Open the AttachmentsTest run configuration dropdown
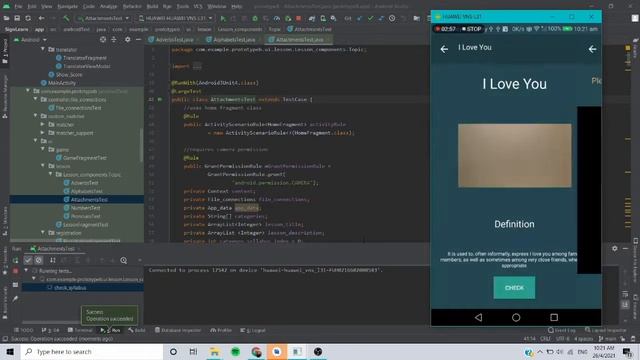 tap(103, 18)
